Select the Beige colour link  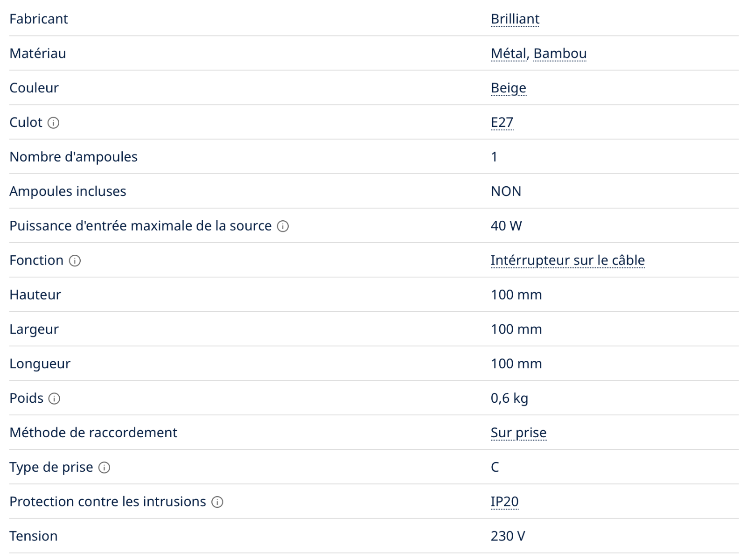[508, 88]
